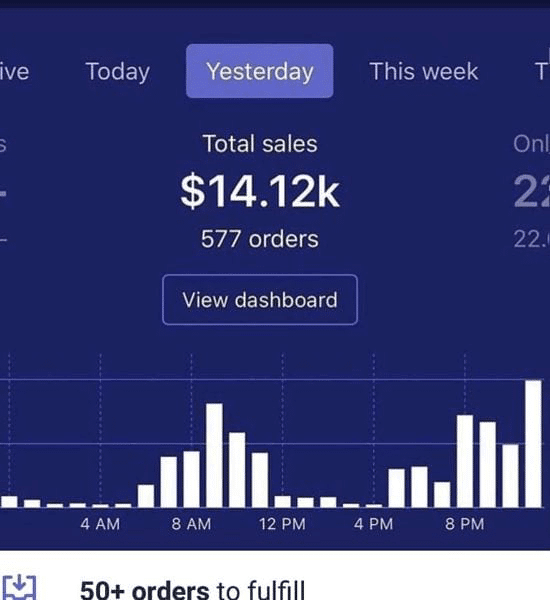Click the View dashboard button

tap(260, 300)
